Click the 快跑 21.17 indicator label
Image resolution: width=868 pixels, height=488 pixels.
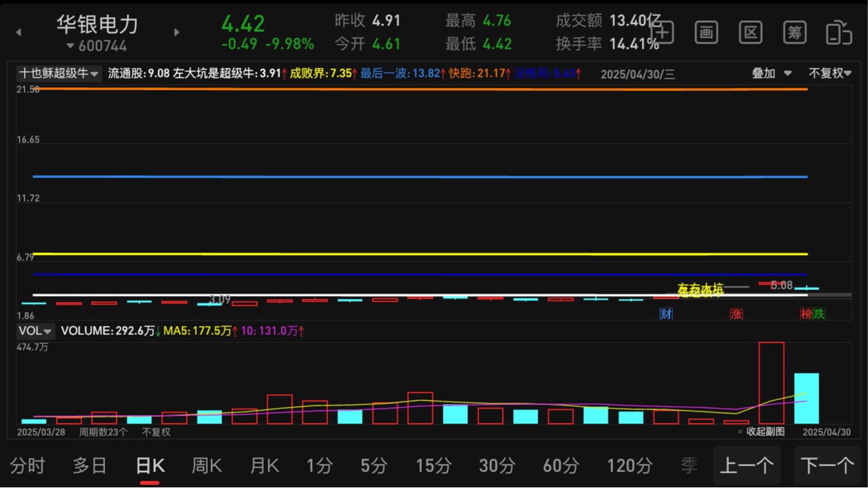point(480,74)
